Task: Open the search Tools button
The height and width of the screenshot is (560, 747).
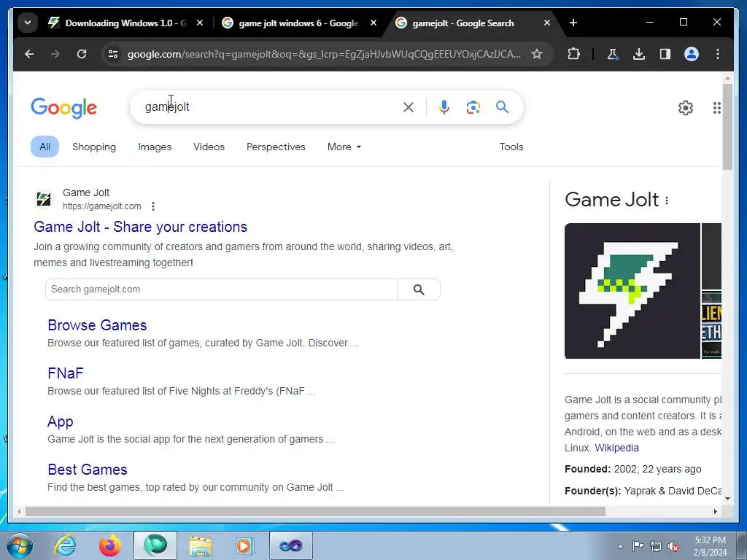Action: [511, 147]
